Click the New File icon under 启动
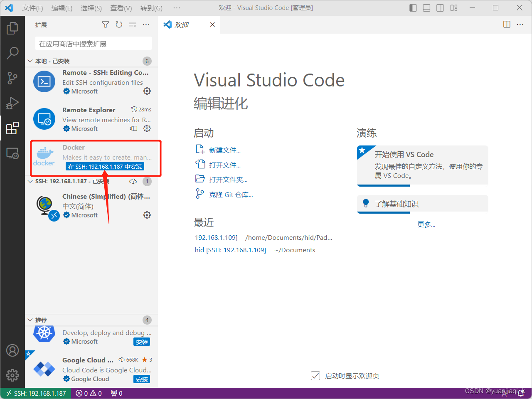 click(x=200, y=149)
